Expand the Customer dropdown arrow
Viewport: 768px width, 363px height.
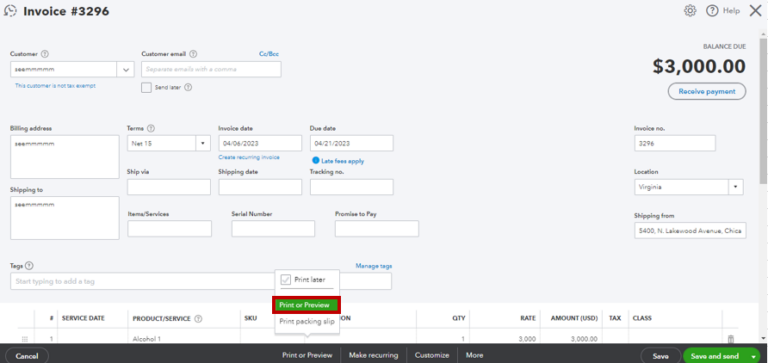click(126, 70)
